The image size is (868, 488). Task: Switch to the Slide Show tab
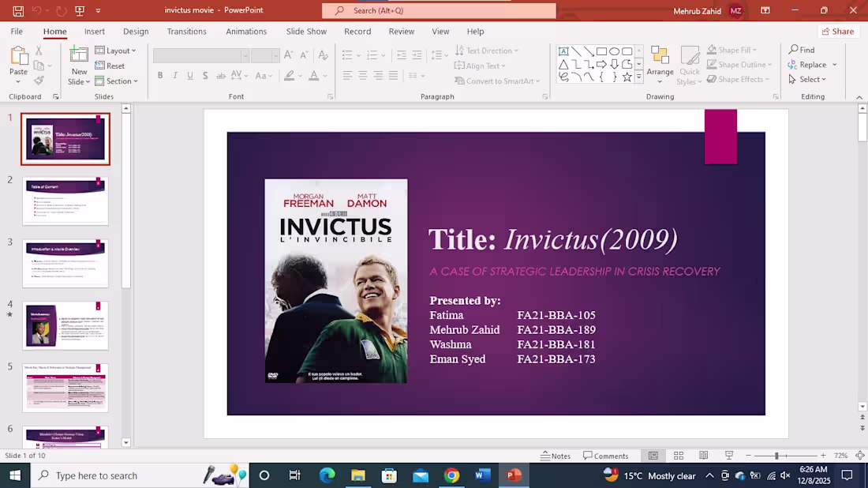tap(306, 32)
